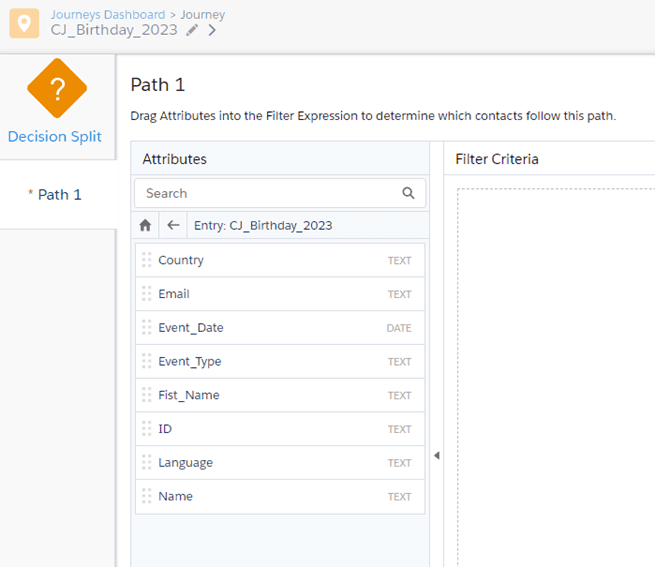This screenshot has height=567, width=655.
Task: Collapse the Attributes panel with the triangle
Action: pyautogui.click(x=436, y=456)
